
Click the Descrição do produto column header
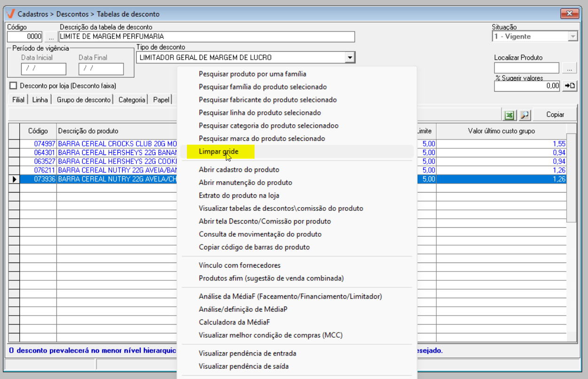pyautogui.click(x=88, y=131)
